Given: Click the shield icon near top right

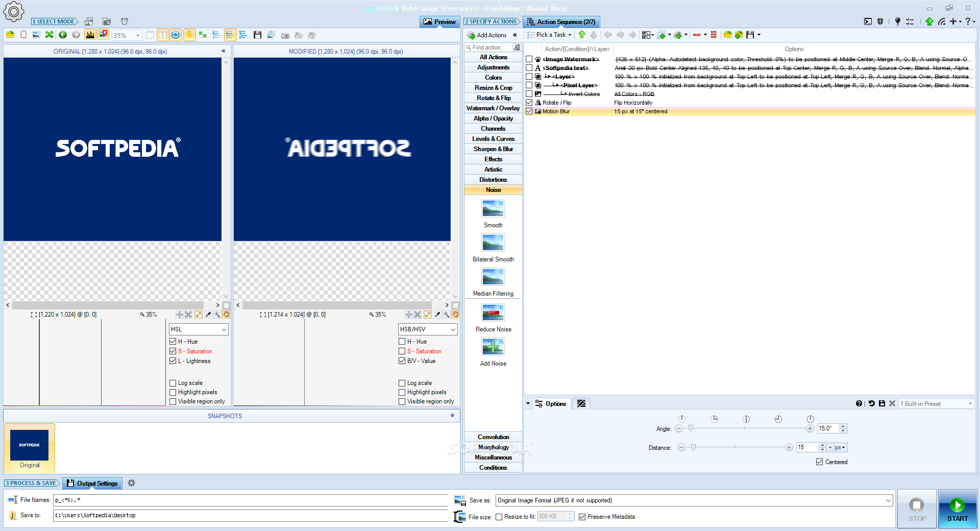Looking at the screenshot, I should tap(880, 21).
